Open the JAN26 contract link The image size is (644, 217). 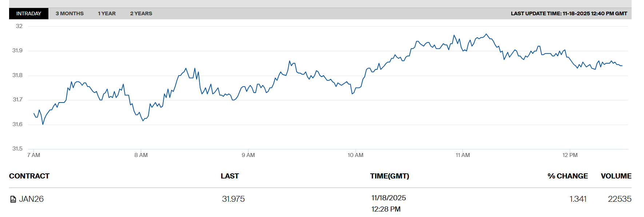(x=31, y=199)
